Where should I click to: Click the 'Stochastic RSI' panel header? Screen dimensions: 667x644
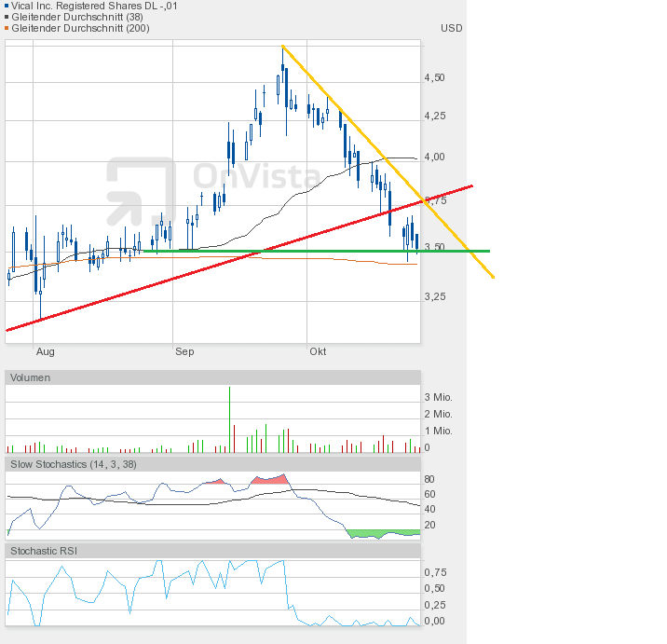pyautogui.click(x=212, y=551)
